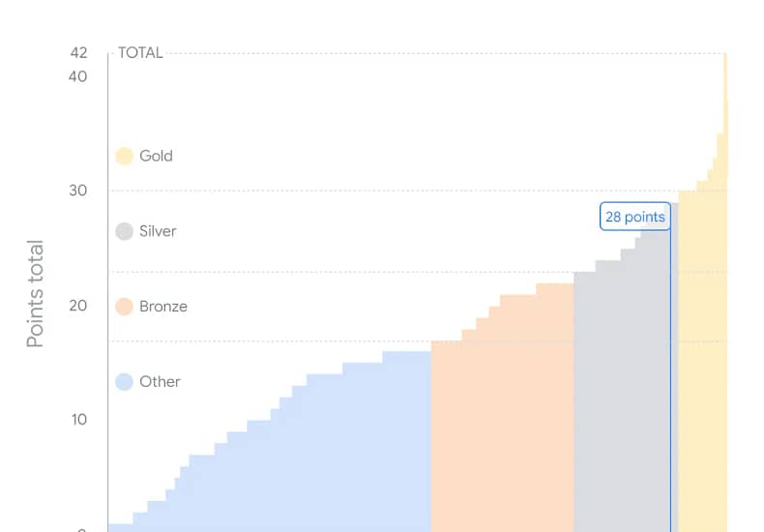
Task: Click the 20 y-axis tick label
Action: point(78,306)
